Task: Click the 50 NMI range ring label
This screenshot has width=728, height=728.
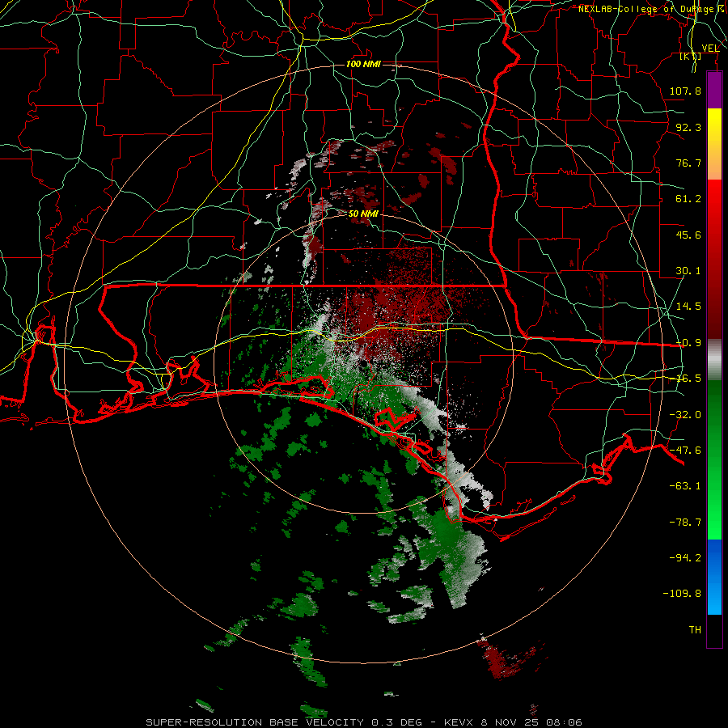Action: pyautogui.click(x=363, y=214)
